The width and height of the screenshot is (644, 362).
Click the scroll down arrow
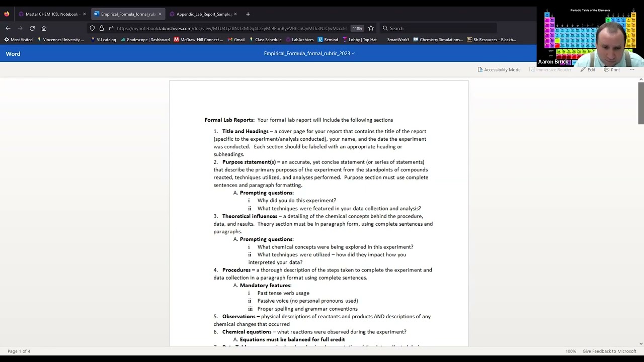(x=640, y=344)
